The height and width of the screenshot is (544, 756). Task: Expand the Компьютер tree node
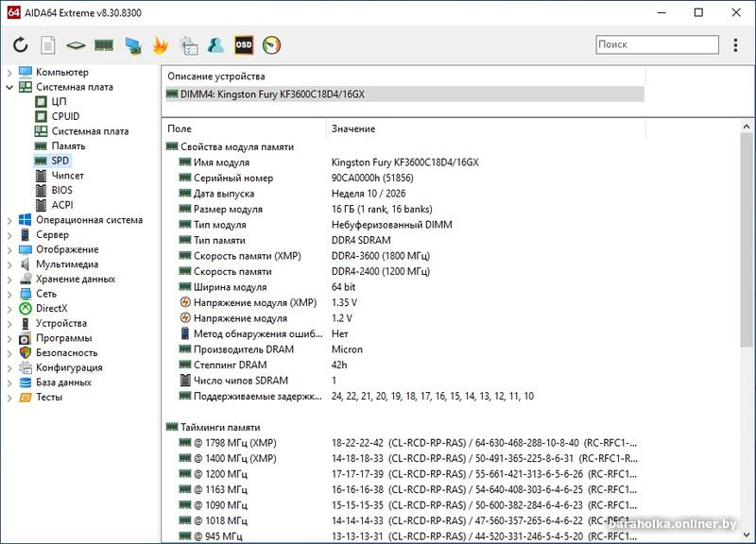click(9, 73)
